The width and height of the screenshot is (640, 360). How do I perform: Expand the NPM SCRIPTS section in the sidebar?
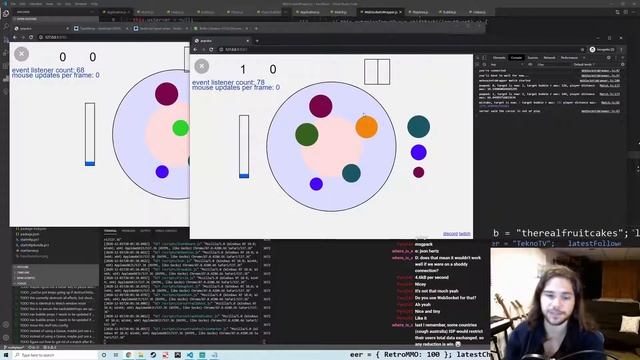56,278
